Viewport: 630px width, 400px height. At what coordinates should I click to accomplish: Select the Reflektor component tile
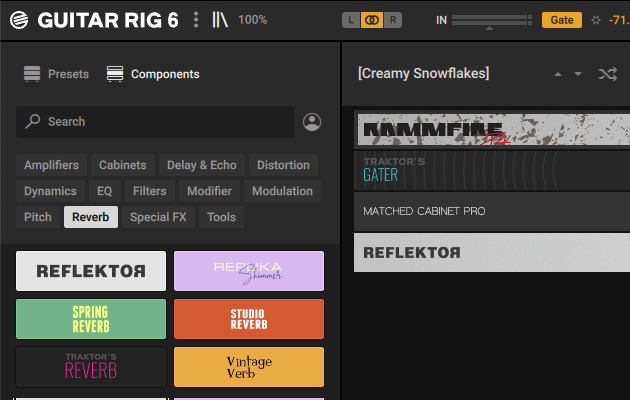pos(91,271)
